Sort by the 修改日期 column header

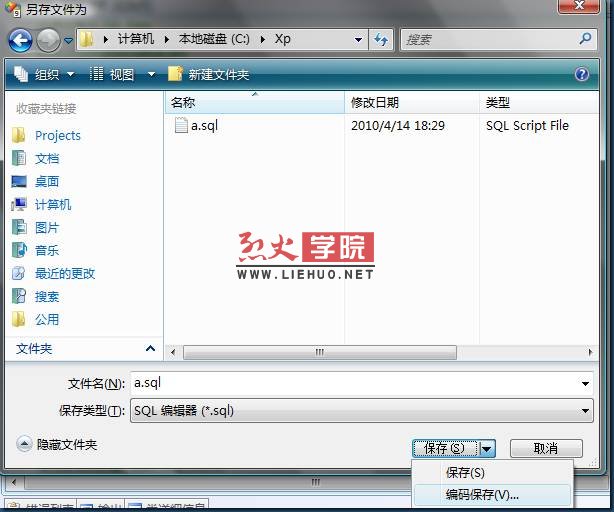[x=412, y=103]
